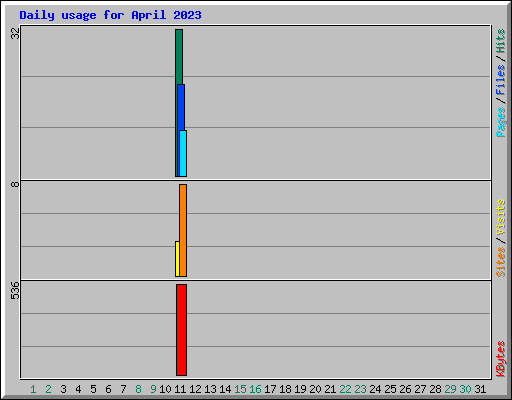This screenshot has width=512, height=400.
Task: Click the 'Visits' legend label
Action: [x=501, y=217]
